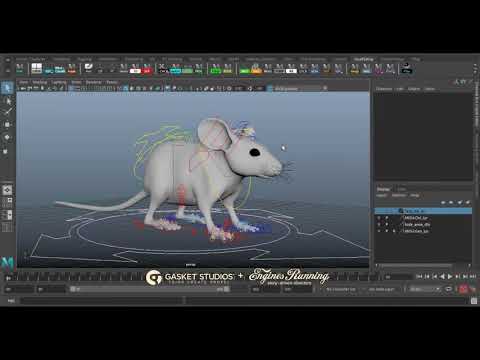Click the playback range slider bar
Image resolution: width=480 pixels, height=360 pixels.
pyautogui.click(x=150, y=289)
